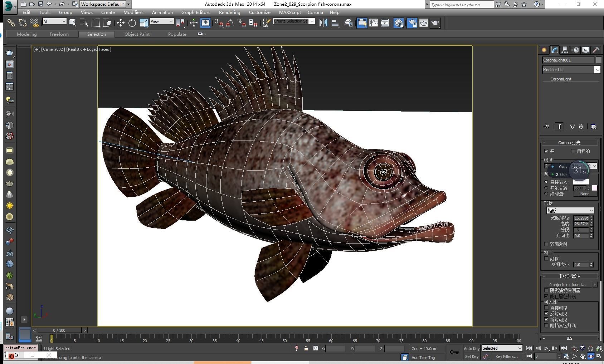
Task: Enable the 线框 wireframe checkbox
Action: click(x=546, y=259)
